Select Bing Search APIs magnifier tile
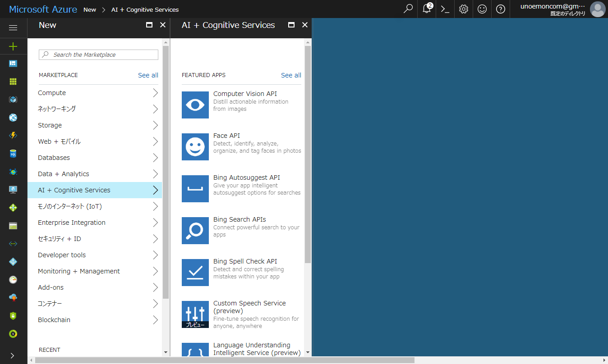Viewport: 608px width, 364px height. coord(195,231)
